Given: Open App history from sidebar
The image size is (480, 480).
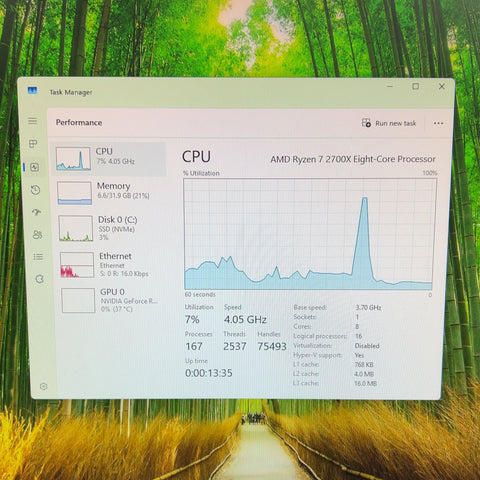Looking at the screenshot, I should [x=35, y=190].
